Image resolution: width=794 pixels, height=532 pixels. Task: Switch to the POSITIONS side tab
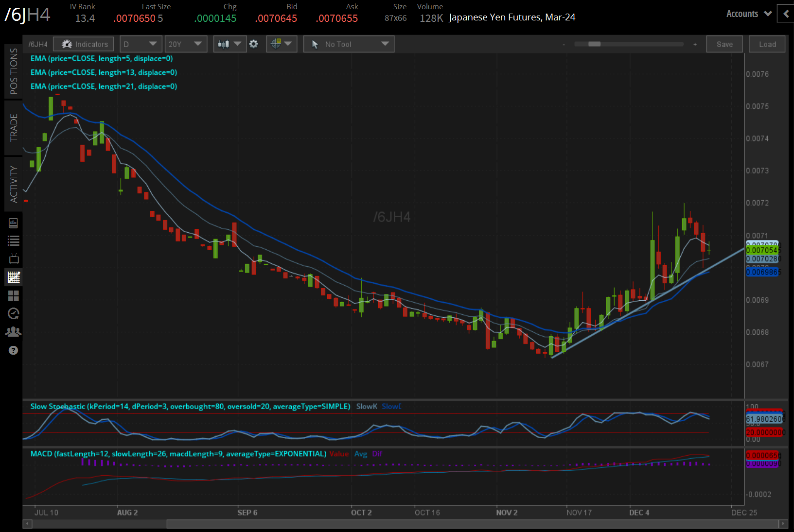pyautogui.click(x=14, y=71)
